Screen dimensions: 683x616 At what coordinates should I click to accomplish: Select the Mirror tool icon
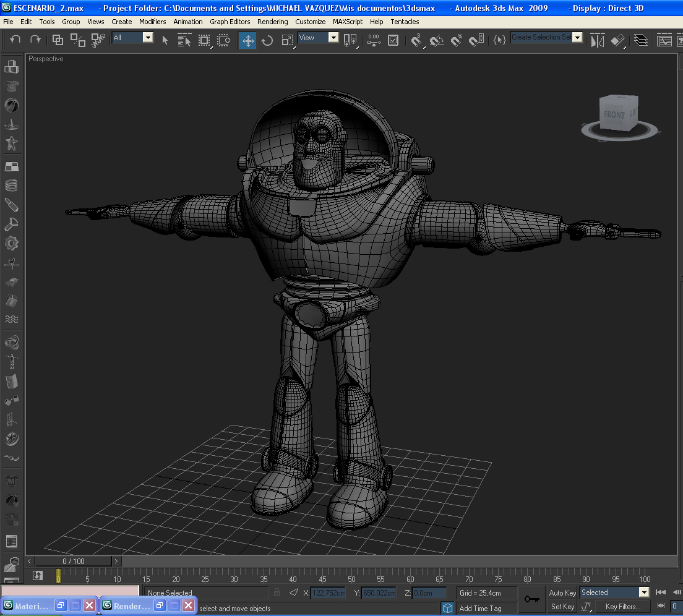coord(597,41)
